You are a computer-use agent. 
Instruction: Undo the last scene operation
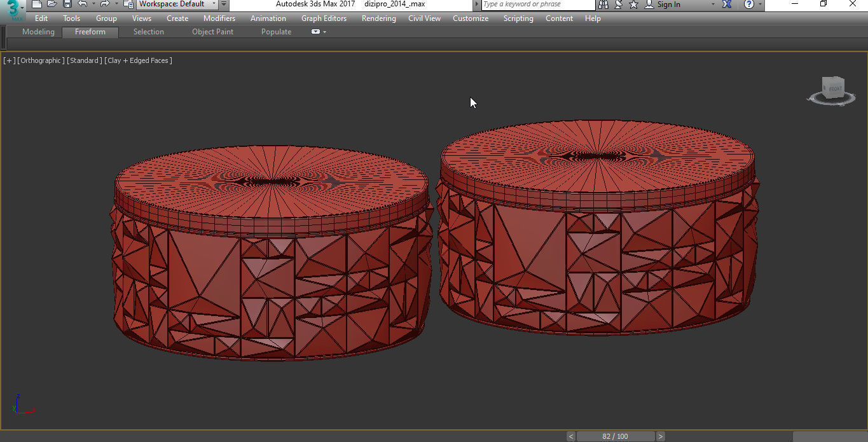click(83, 4)
